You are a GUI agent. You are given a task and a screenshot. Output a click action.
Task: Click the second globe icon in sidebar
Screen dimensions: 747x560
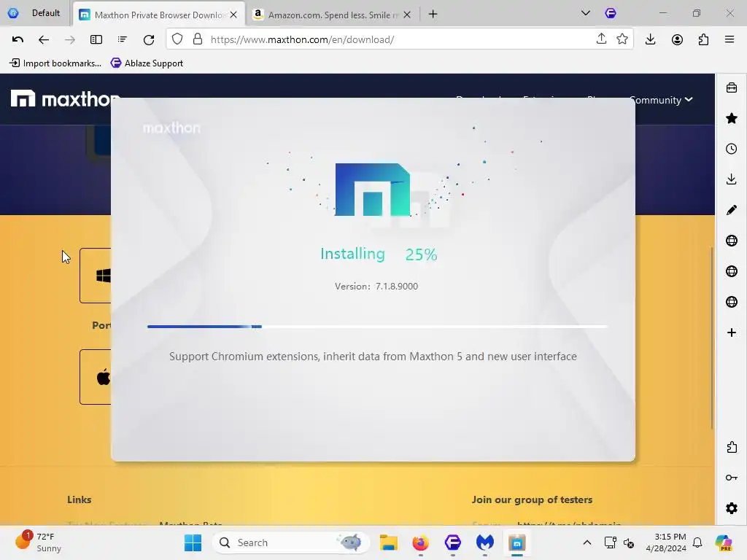732,271
